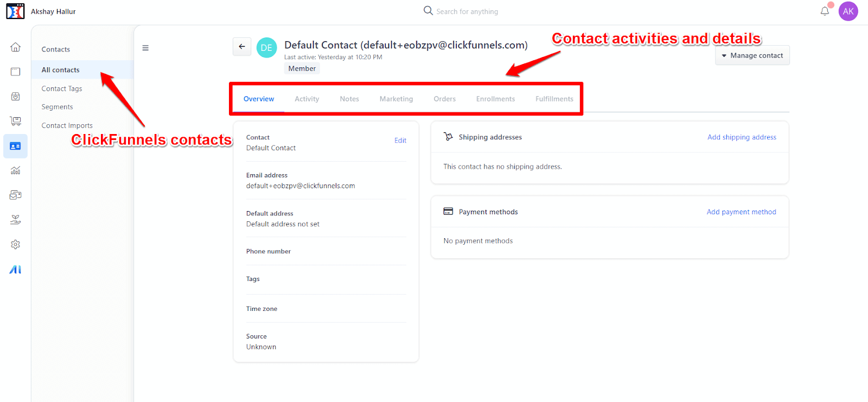
Task: Click the AK profile avatar
Action: pyautogui.click(x=848, y=11)
